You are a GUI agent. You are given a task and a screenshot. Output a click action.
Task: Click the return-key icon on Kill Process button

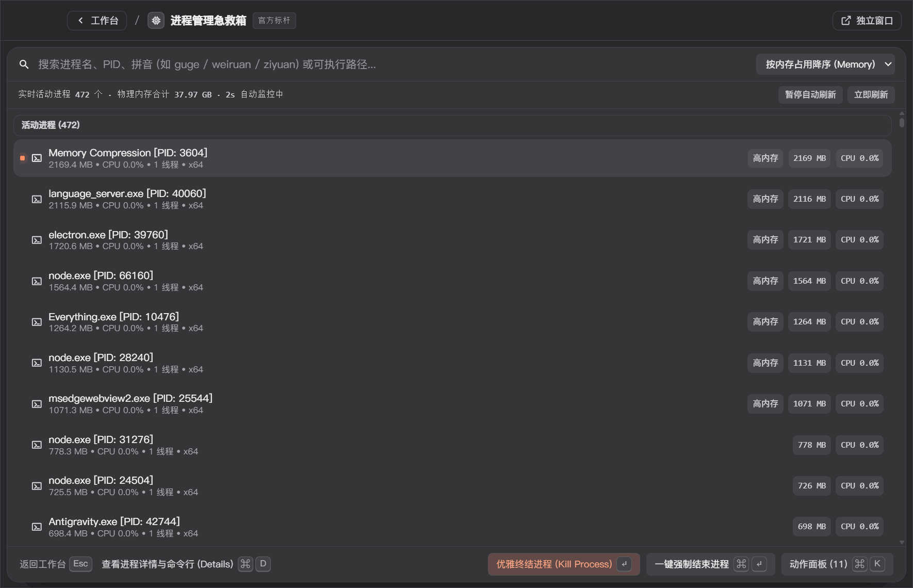(x=624, y=564)
